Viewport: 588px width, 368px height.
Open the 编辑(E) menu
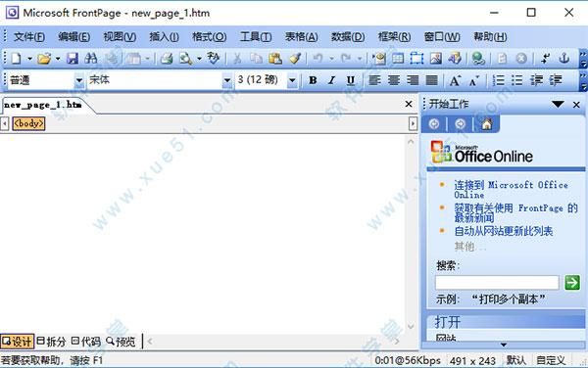coord(73,36)
